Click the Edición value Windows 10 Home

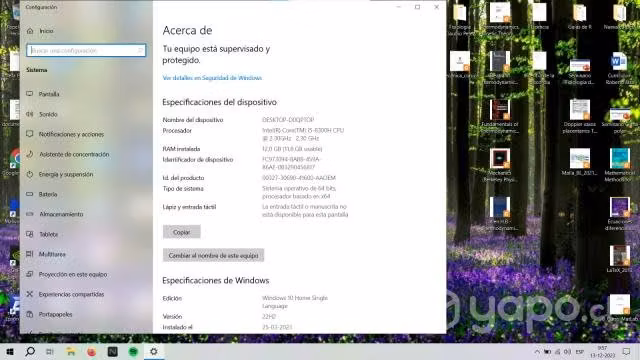click(295, 302)
